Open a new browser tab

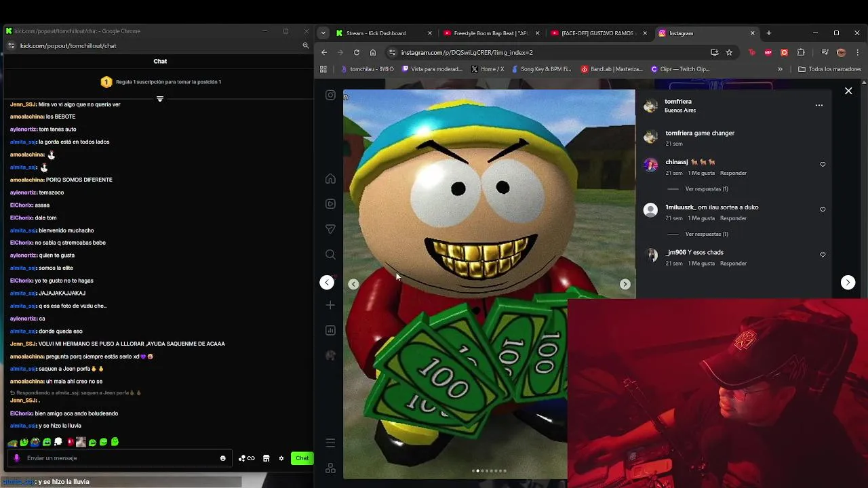point(768,33)
